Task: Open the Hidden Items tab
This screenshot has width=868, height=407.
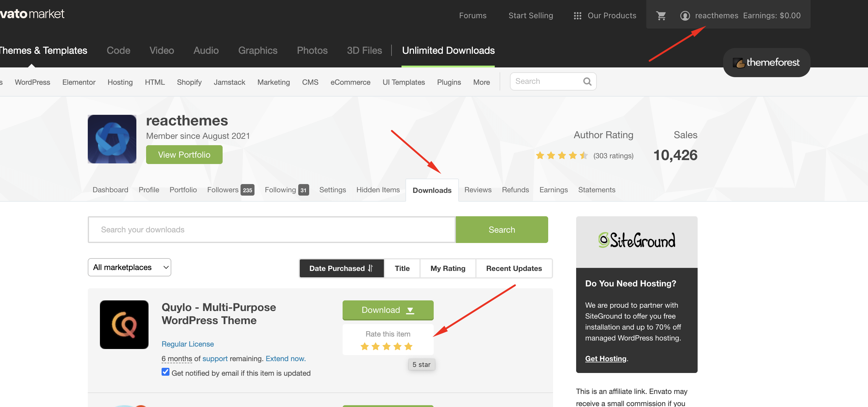Action: [x=378, y=190]
